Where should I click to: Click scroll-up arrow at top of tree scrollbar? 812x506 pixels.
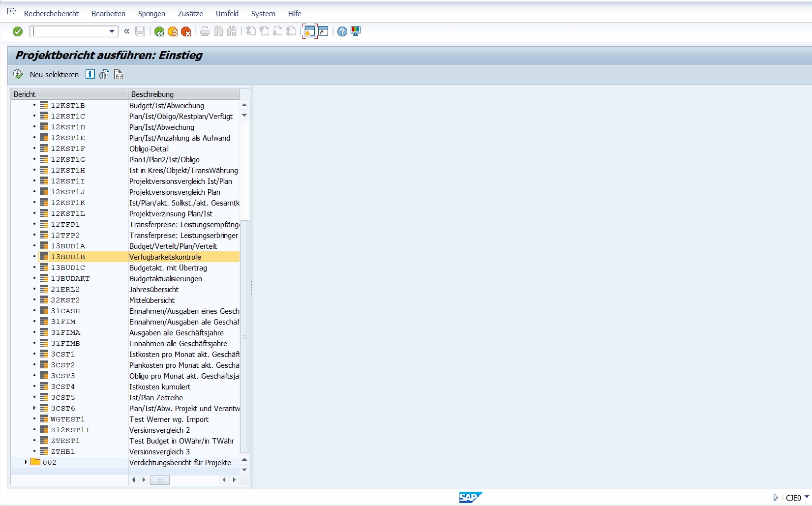pos(244,105)
